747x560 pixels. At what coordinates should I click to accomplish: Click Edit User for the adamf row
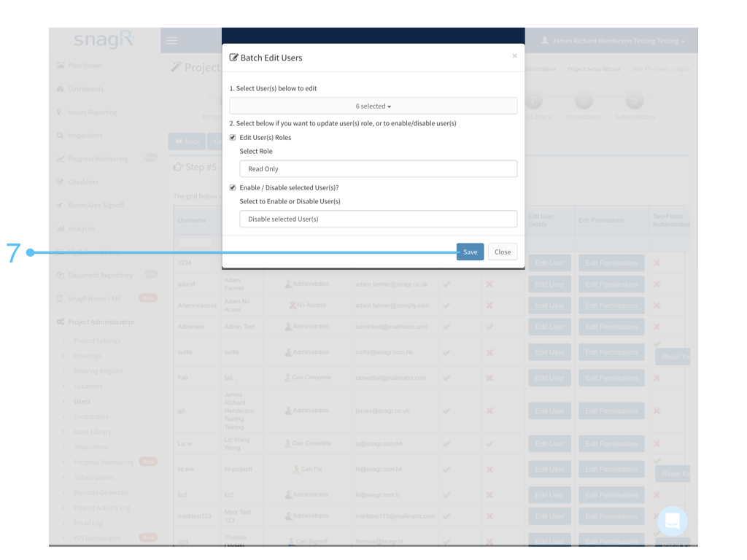coord(549,284)
